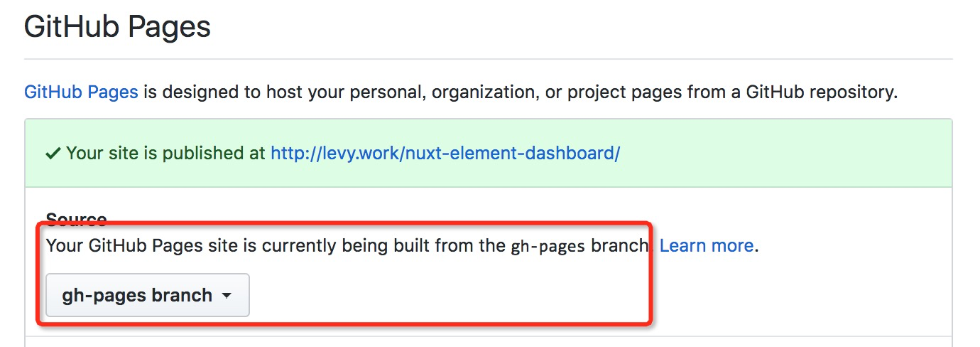Click the word 'branch' before Learn more

(619, 246)
